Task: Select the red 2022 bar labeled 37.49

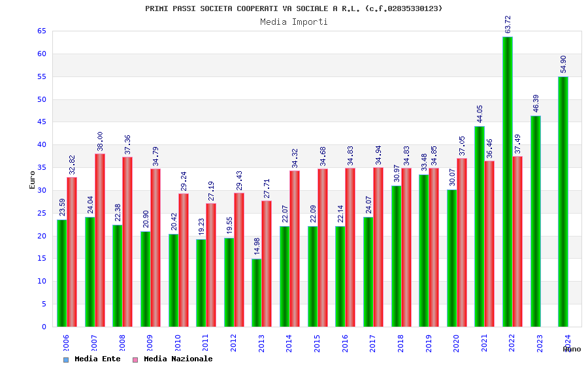Action: [517, 242]
